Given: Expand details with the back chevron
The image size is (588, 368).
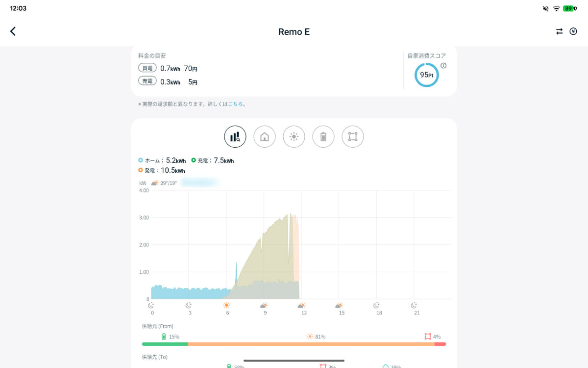Looking at the screenshot, I should [x=12, y=31].
